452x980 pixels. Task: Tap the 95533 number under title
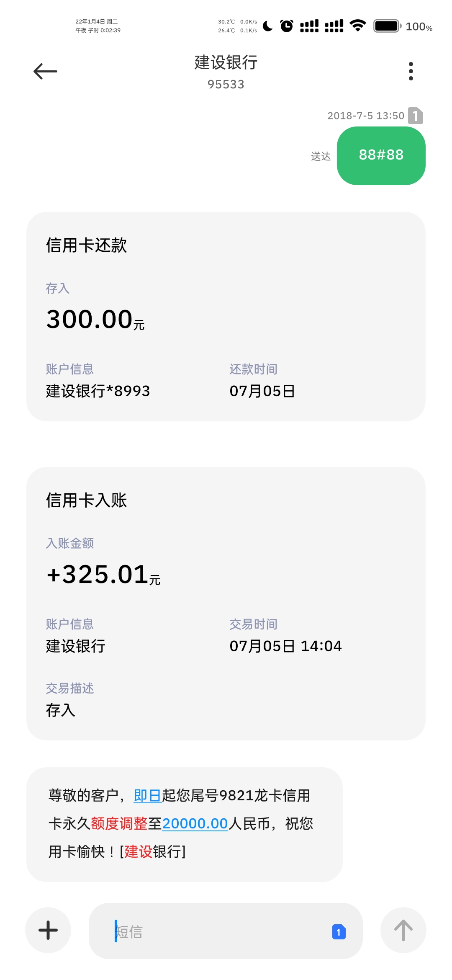coord(226,84)
